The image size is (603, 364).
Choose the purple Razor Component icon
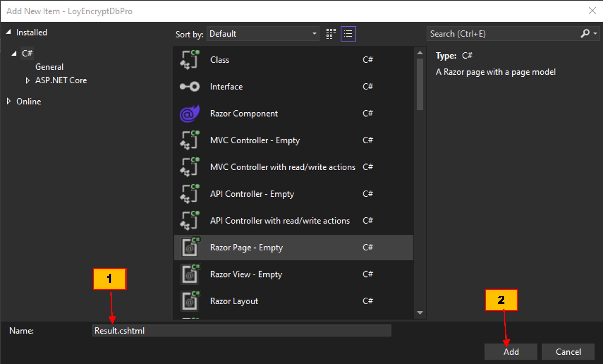pyautogui.click(x=189, y=114)
